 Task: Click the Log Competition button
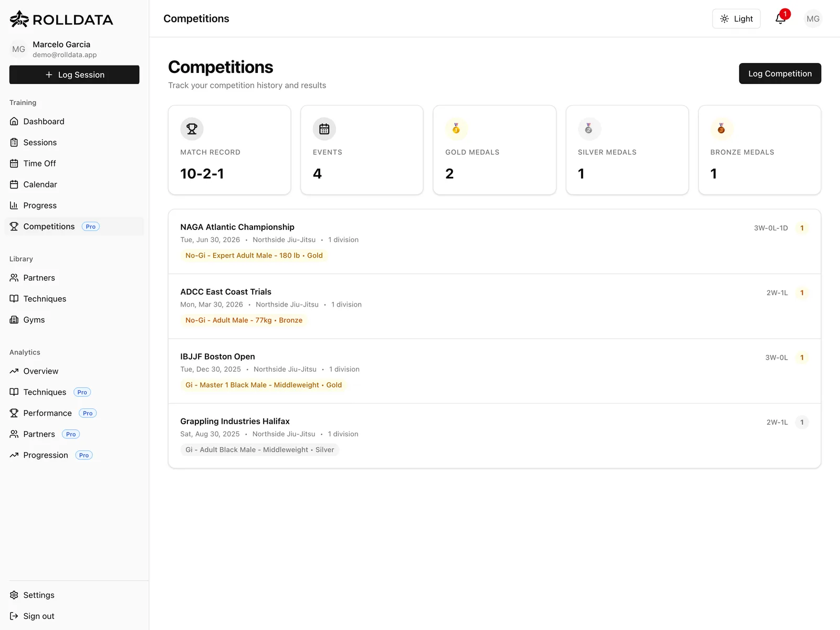[x=780, y=73]
